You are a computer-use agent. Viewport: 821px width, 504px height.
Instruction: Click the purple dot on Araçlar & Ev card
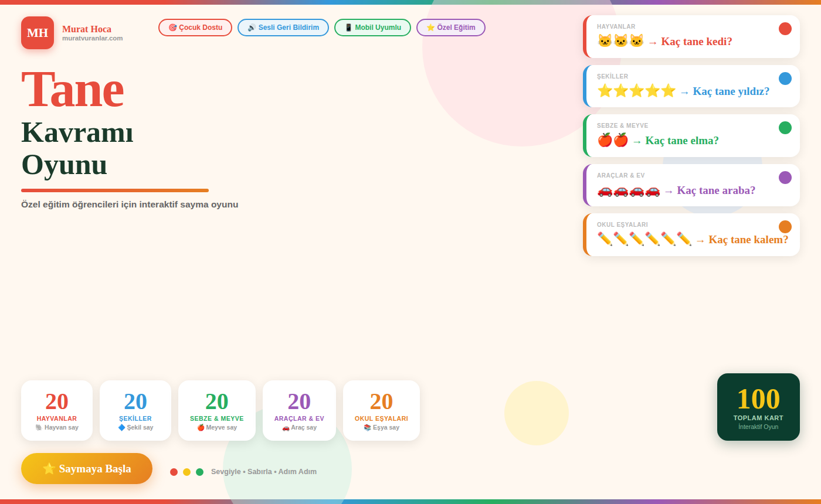point(785,178)
